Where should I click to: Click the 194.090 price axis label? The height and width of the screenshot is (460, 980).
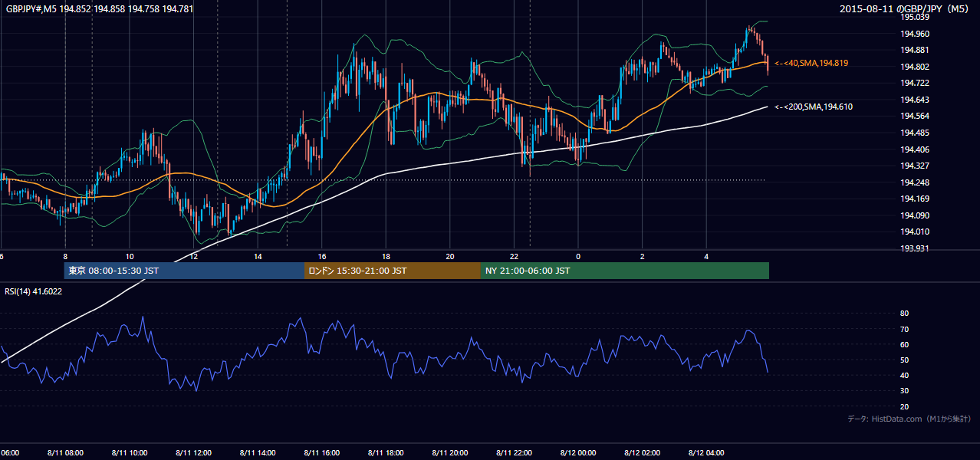915,215
